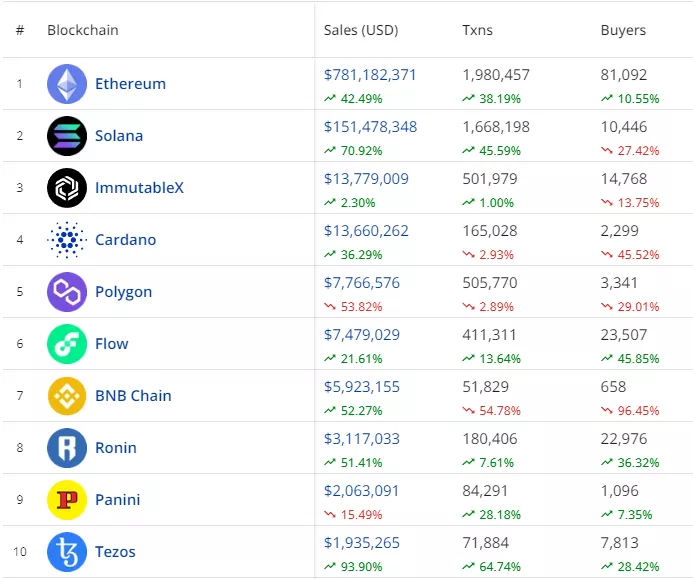
Task: Click the Flow green logo icon
Action: [67, 344]
